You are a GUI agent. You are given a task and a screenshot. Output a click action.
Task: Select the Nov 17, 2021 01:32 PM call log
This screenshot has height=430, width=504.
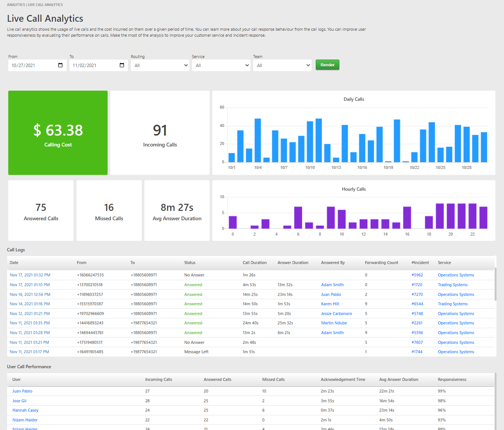(x=30, y=275)
